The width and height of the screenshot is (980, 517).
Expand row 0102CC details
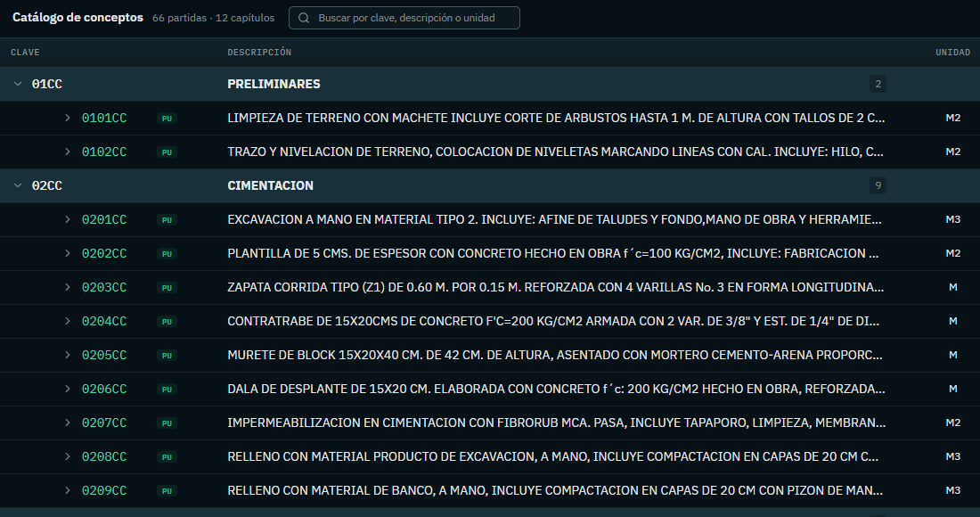pyautogui.click(x=68, y=152)
